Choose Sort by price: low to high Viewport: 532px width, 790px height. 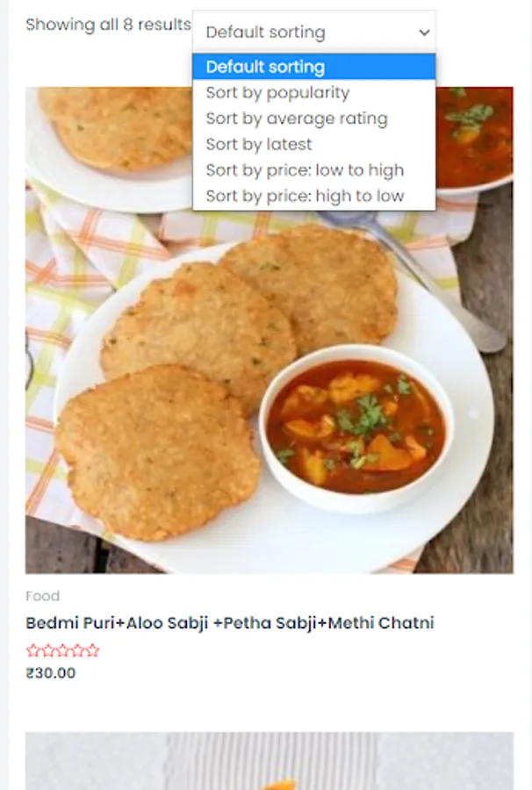(313, 170)
